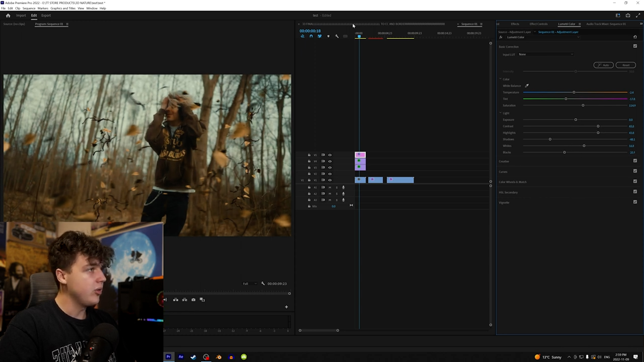The image size is (644, 362).
Task: Show hidden panel tabs with double chevron
Action: click(x=641, y=24)
